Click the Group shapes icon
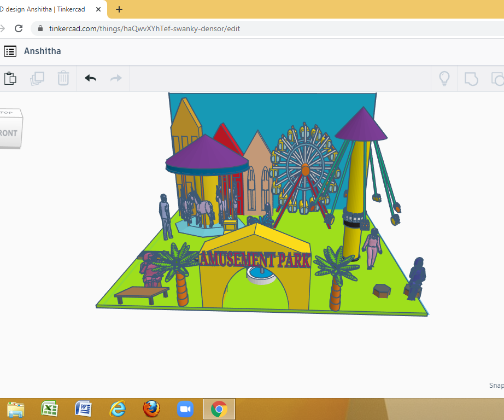 click(x=472, y=79)
